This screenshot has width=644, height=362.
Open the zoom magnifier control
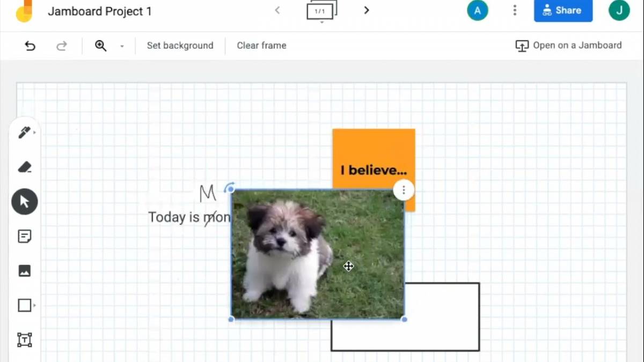(100, 46)
